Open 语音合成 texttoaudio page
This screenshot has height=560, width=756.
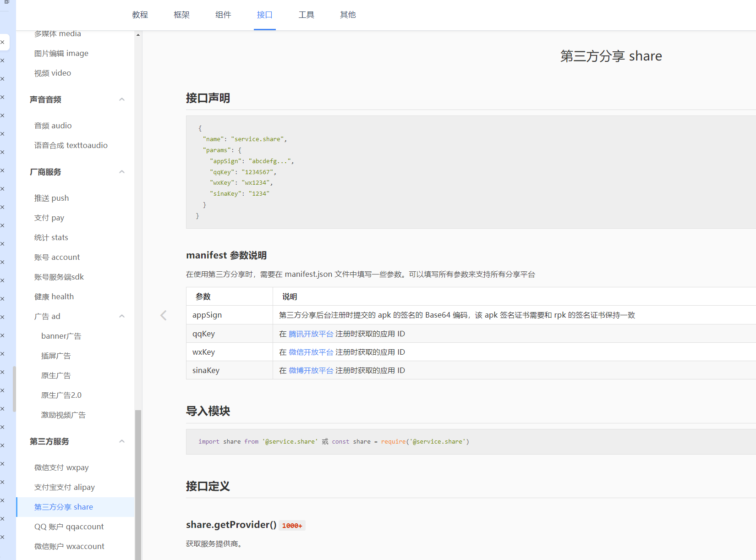coord(71,145)
